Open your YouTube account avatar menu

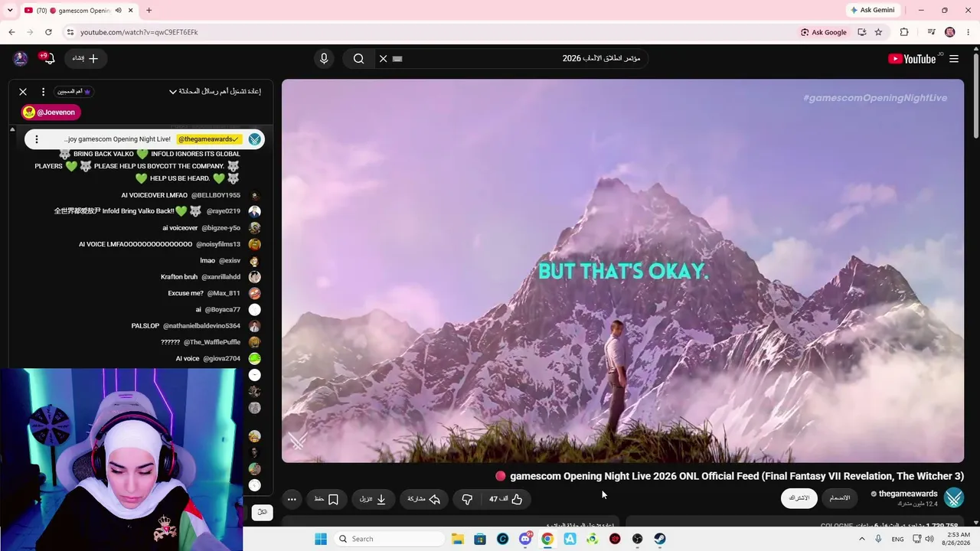point(21,59)
